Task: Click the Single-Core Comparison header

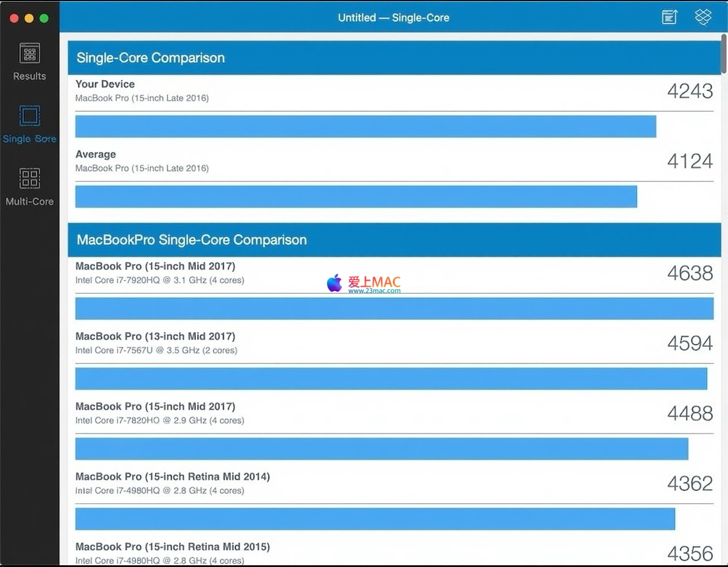Action: [150, 58]
